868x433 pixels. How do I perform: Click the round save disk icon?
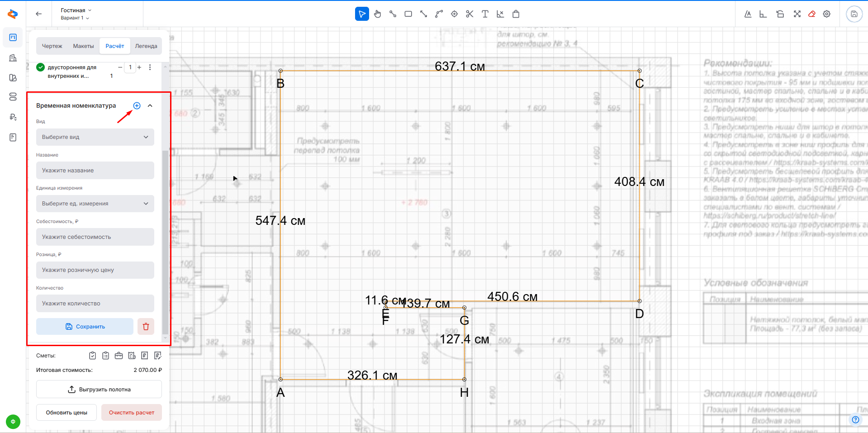tap(854, 14)
